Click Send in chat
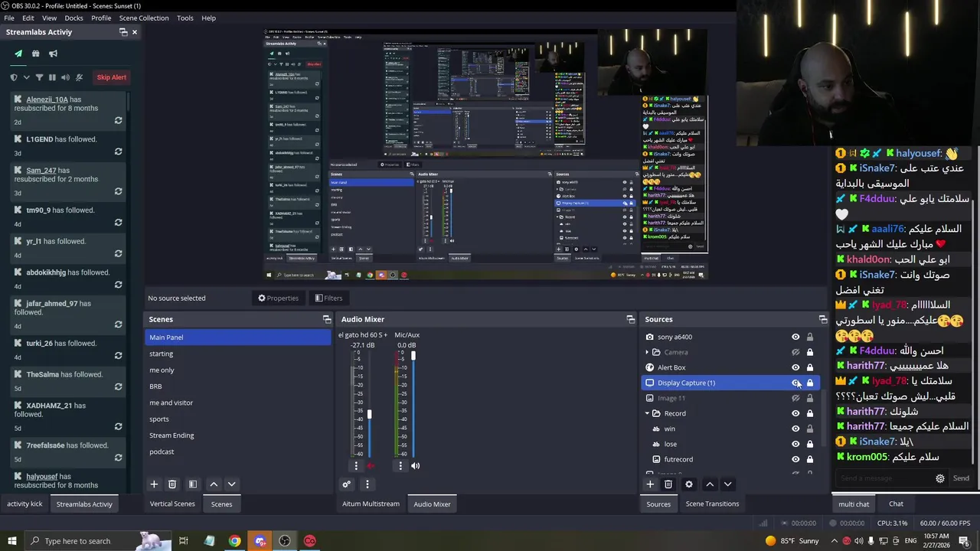The height and width of the screenshot is (551, 980). (961, 478)
